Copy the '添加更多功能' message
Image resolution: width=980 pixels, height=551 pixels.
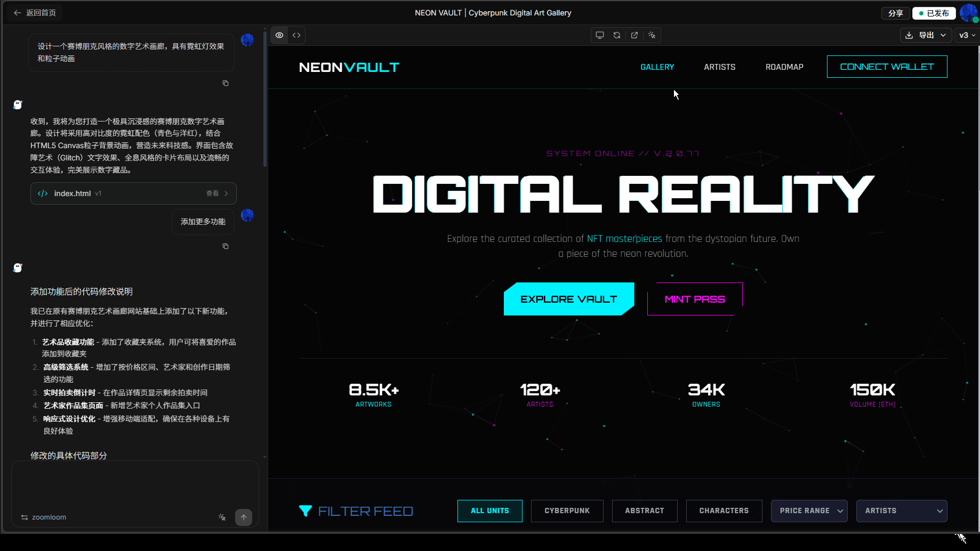226,246
